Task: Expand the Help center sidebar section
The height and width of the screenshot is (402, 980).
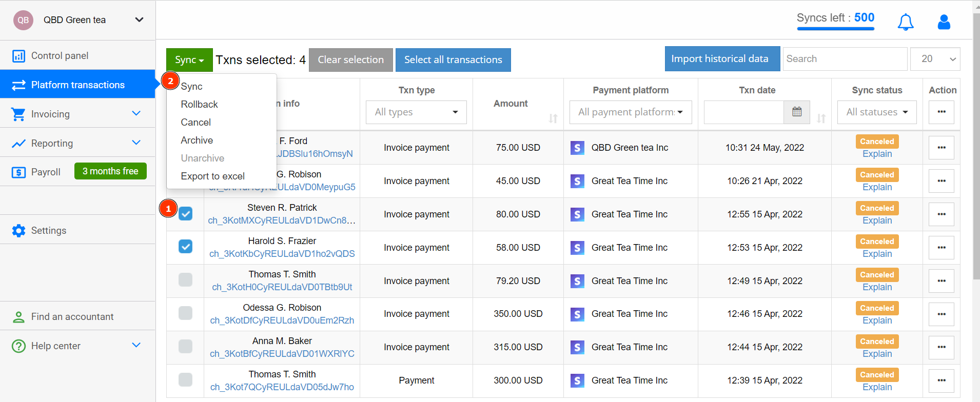Action: 136,345
